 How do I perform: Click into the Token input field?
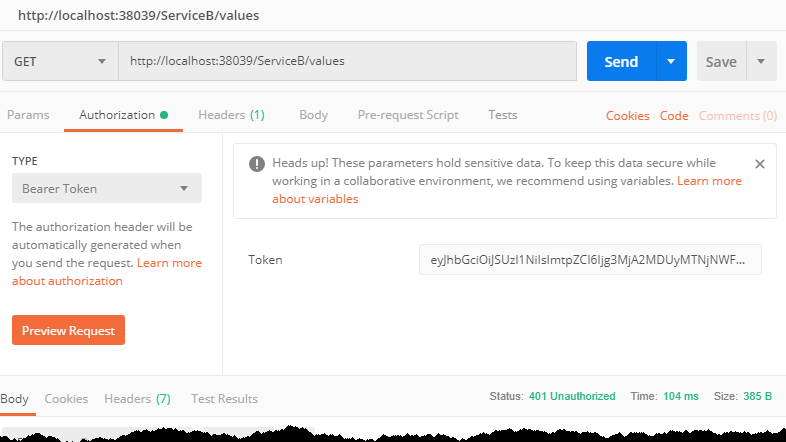pos(590,260)
